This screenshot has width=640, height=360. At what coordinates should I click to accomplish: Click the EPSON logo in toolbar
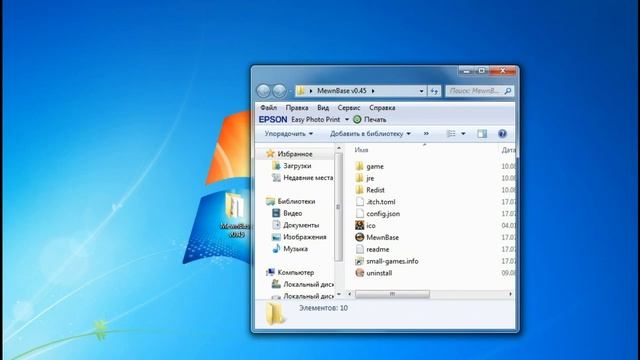pyautogui.click(x=273, y=120)
